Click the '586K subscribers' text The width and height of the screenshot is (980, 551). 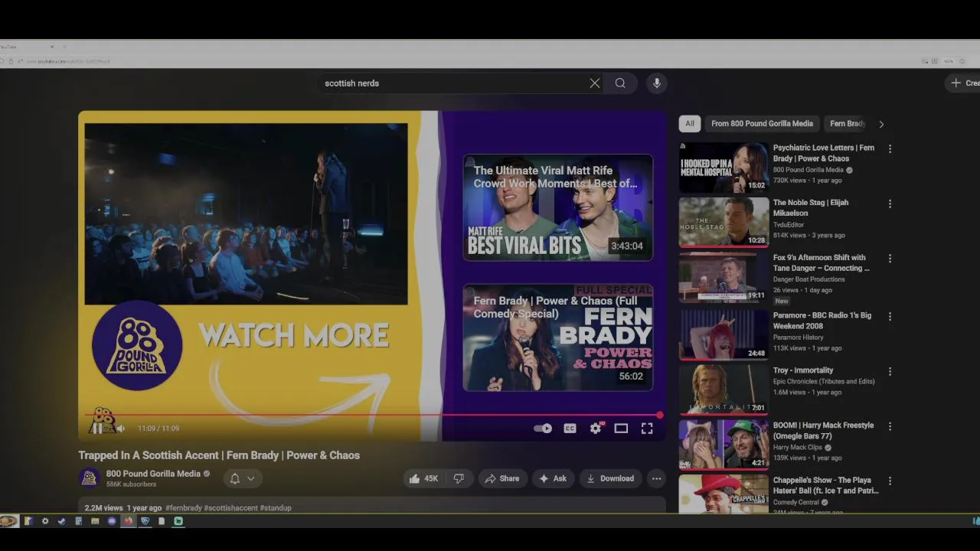click(x=131, y=484)
